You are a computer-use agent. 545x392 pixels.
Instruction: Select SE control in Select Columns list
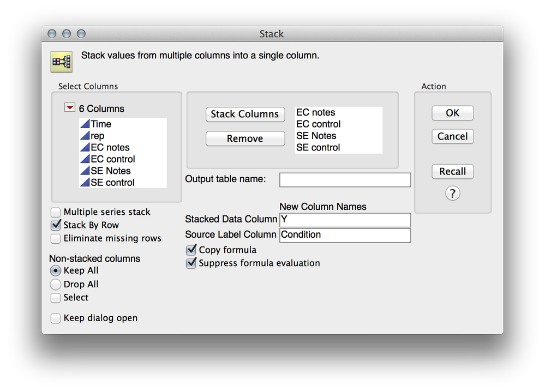123,182
